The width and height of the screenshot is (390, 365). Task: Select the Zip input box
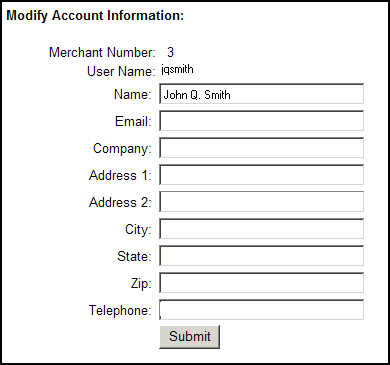(261, 283)
